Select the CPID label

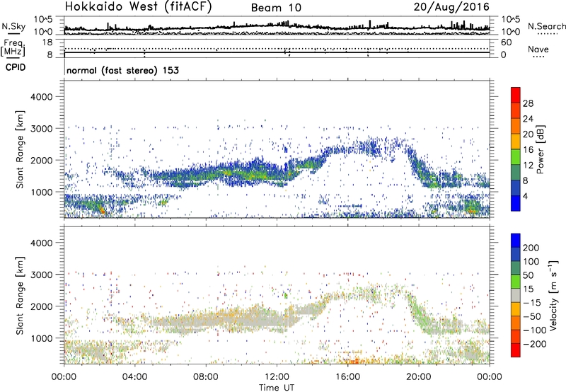click(16, 67)
